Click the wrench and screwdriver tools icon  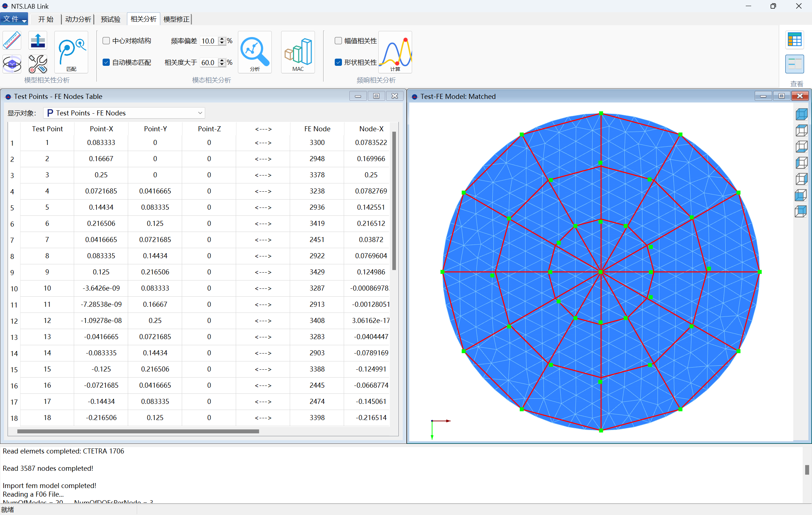38,64
